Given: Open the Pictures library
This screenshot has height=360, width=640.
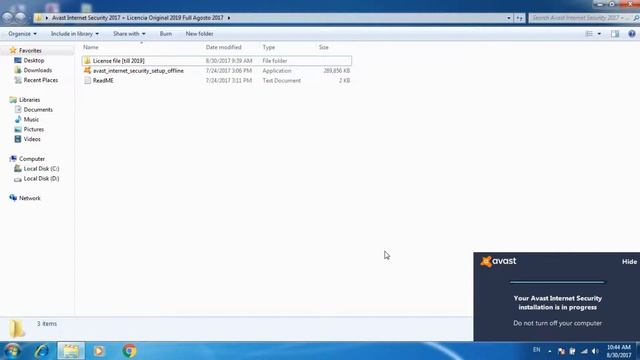Looking at the screenshot, I should 33,129.
